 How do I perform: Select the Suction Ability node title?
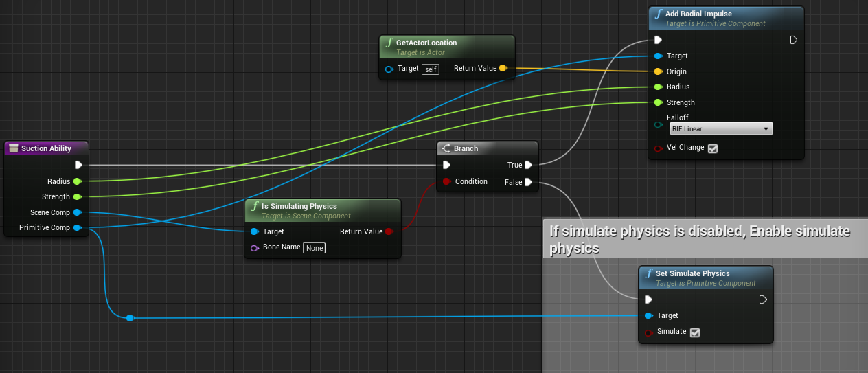click(x=47, y=148)
